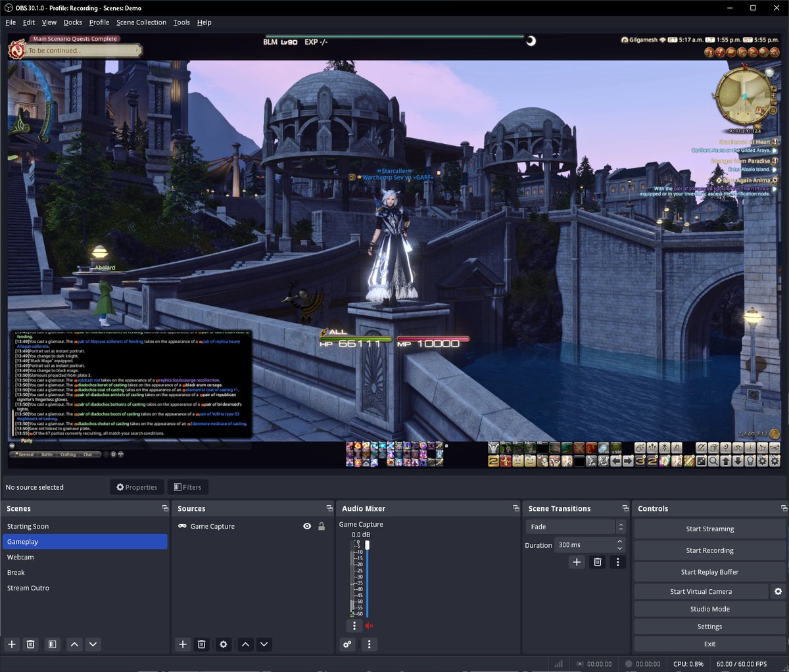Add a new scene with plus icon
The height and width of the screenshot is (672, 789).
pyautogui.click(x=12, y=644)
